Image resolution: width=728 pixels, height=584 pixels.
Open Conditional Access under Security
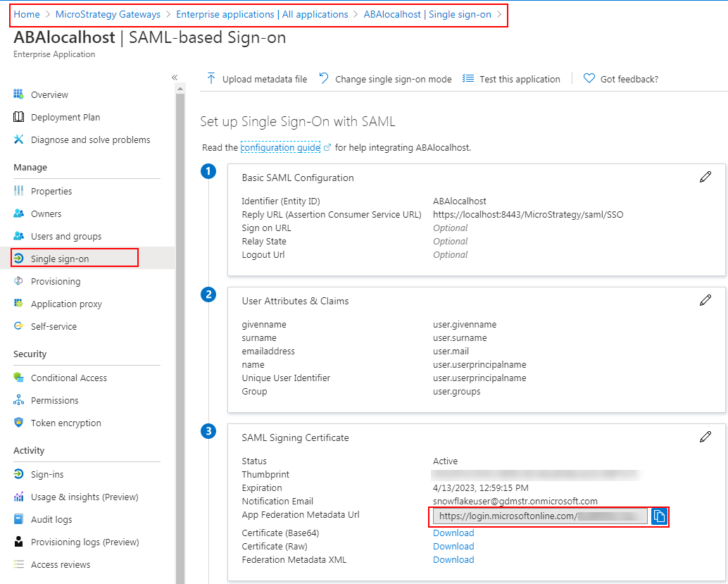tap(68, 378)
